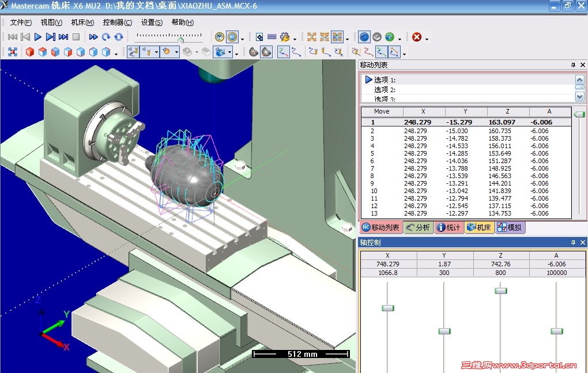588x373 pixels.
Task: Jump to start of simulation
Action: point(12,37)
